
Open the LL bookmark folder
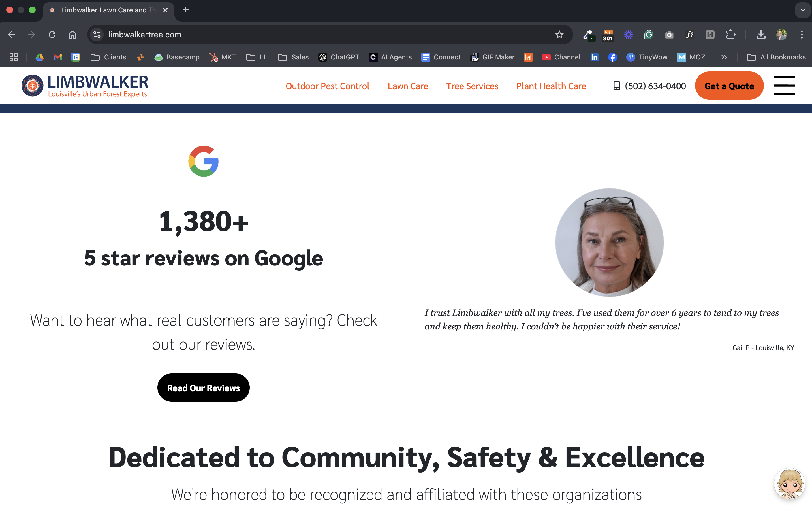point(257,57)
